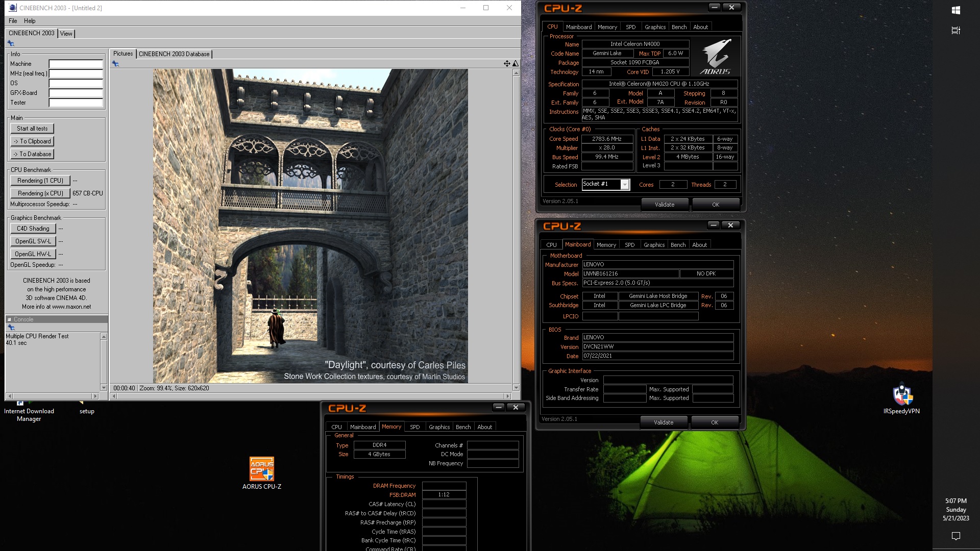Minimize the top CPU-Z CPU window

[715, 7]
